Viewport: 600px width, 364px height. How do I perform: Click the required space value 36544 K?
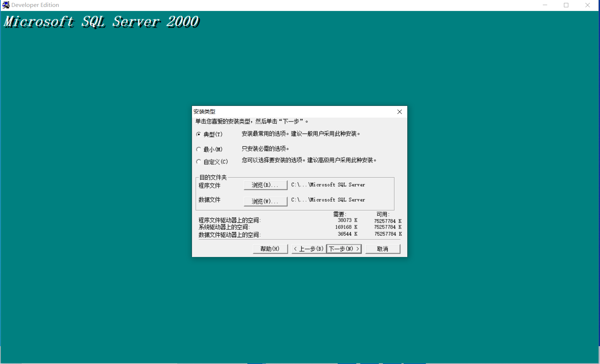[348, 234]
